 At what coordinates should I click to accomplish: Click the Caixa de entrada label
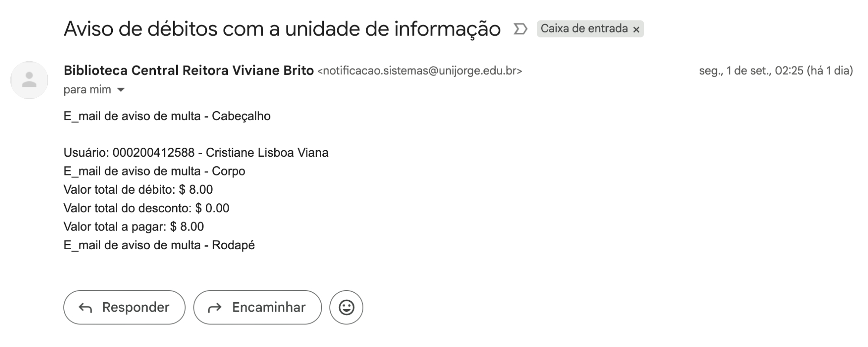click(584, 29)
